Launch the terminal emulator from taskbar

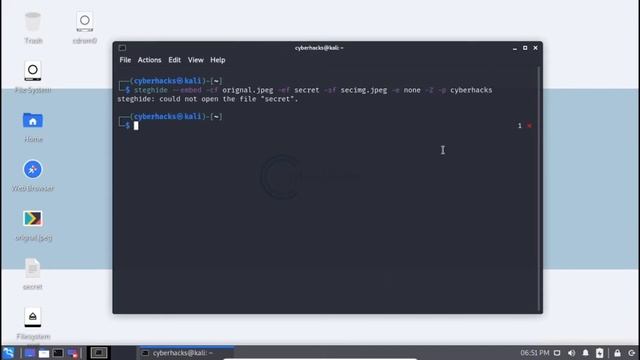(x=58, y=353)
